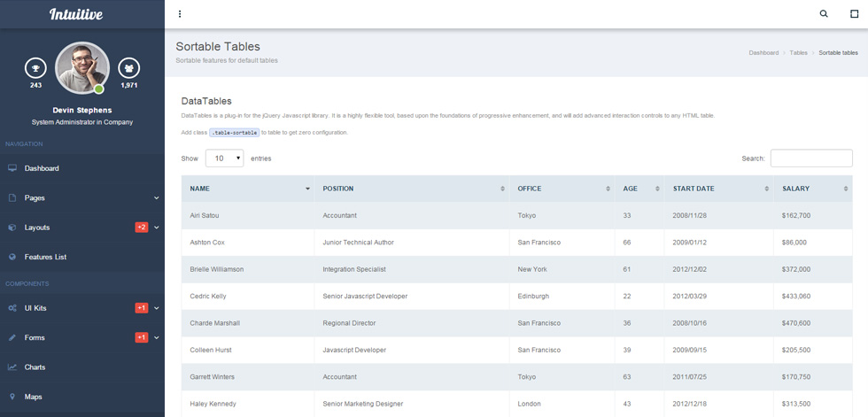Click the Senior Javascript Developer cell
The width and height of the screenshot is (868, 417).
[412, 297]
